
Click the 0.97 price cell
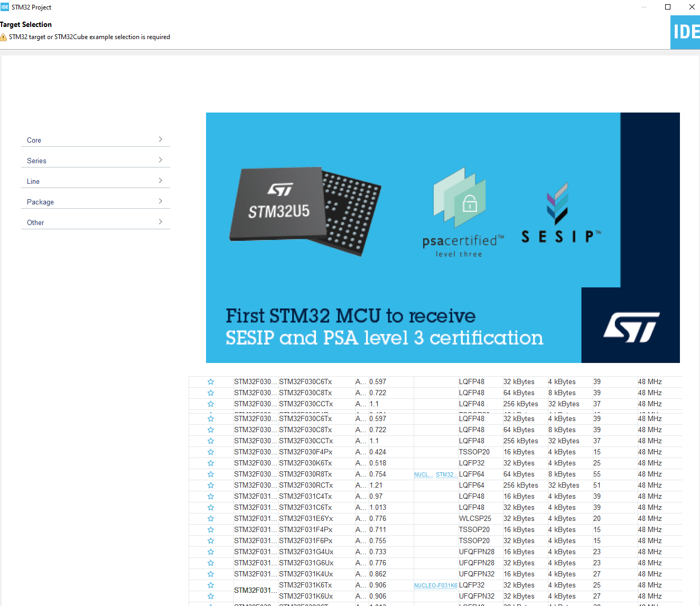(x=376, y=496)
